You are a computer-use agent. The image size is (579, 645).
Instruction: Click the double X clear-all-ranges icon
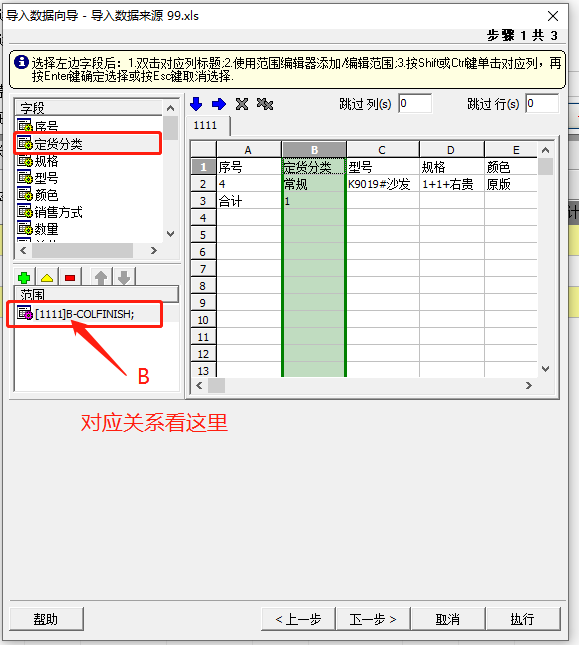tap(265, 104)
